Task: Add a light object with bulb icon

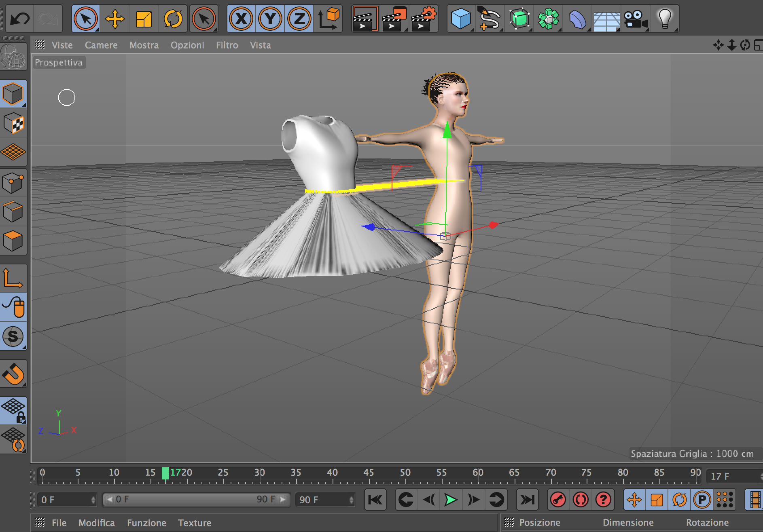Action: [665, 19]
